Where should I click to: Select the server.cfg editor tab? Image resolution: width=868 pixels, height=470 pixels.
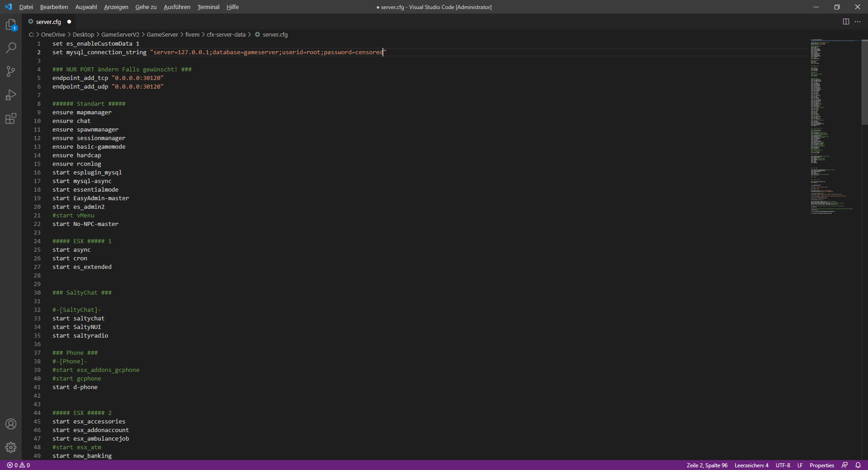pyautogui.click(x=50, y=22)
